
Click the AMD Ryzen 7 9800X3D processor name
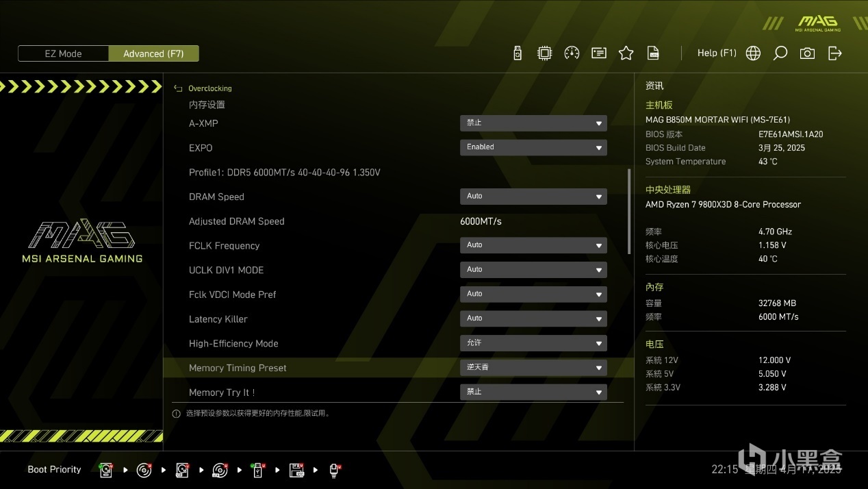click(723, 205)
